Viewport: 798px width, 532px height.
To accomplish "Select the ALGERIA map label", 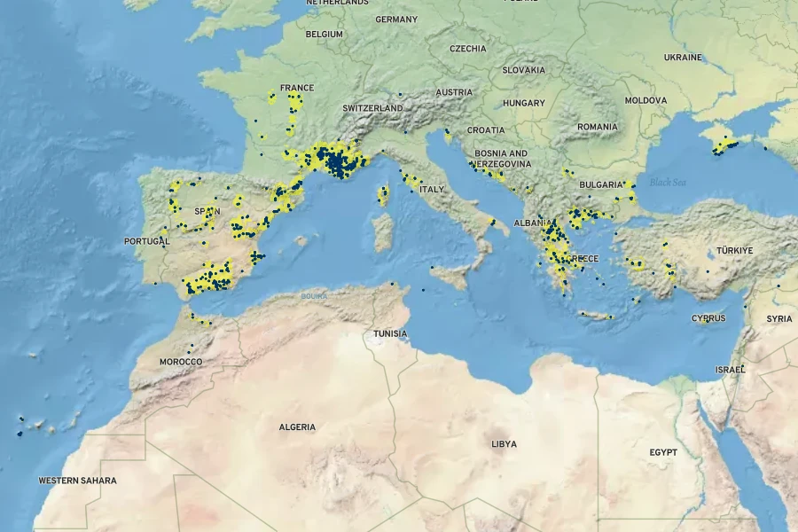I will (x=297, y=427).
